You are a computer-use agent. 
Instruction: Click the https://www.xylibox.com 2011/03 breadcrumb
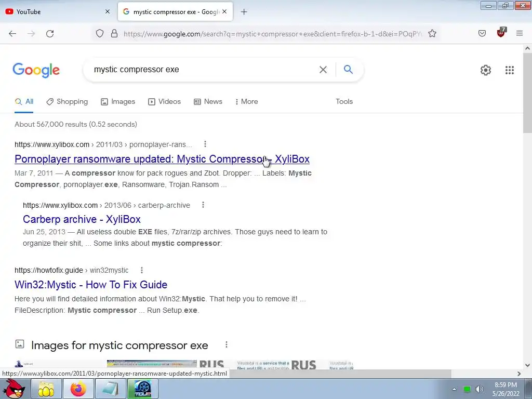click(x=103, y=144)
